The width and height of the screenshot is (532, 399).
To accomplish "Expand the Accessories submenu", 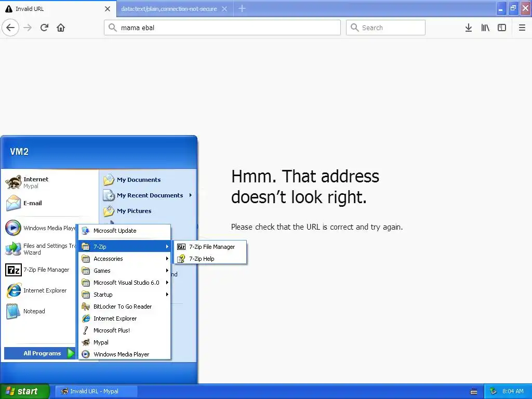I will tap(125, 259).
